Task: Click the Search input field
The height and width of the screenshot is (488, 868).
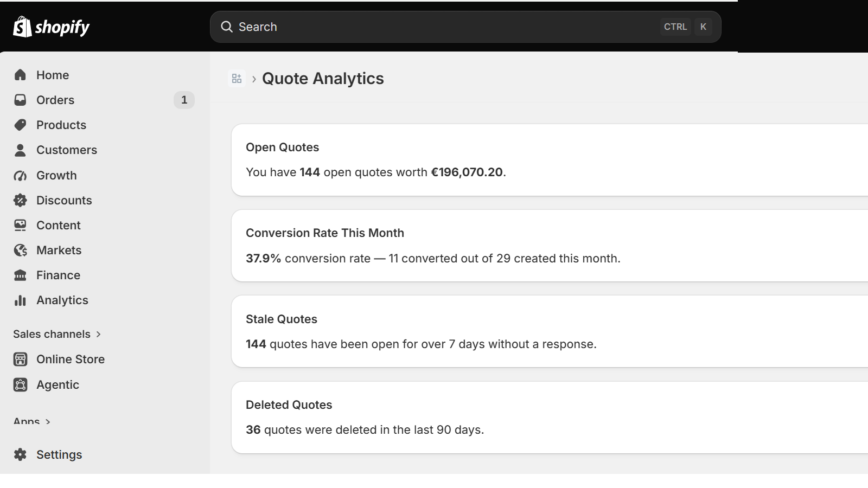Action: tap(465, 27)
